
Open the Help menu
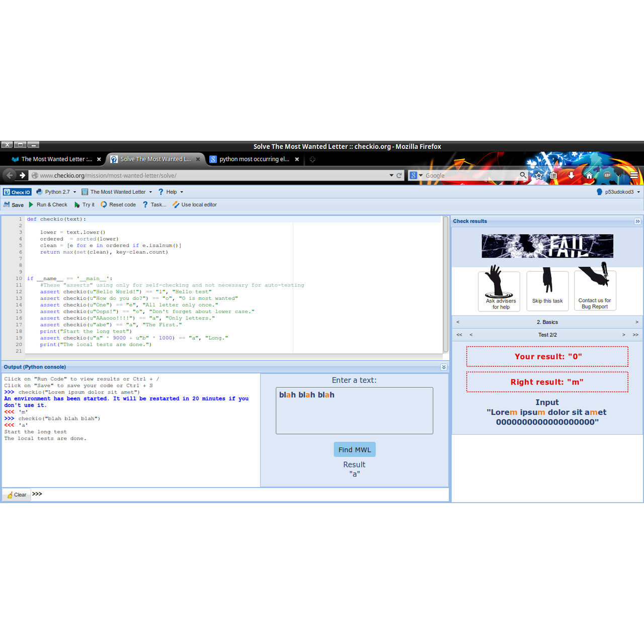(x=171, y=192)
